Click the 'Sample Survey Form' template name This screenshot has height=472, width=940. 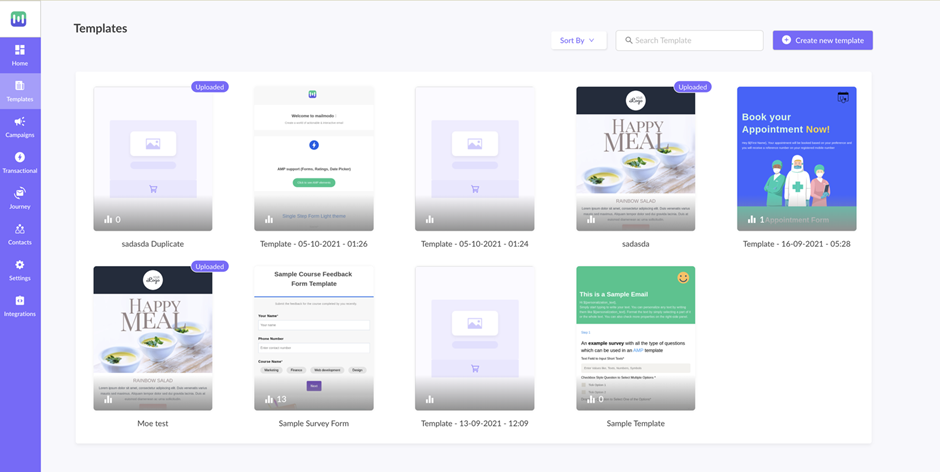pos(314,423)
